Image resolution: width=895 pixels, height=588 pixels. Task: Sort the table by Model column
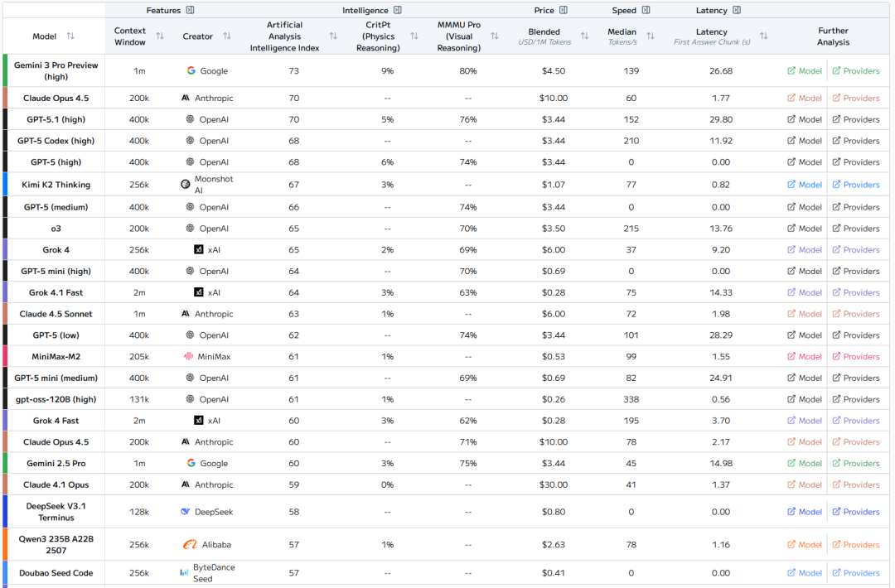[70, 36]
